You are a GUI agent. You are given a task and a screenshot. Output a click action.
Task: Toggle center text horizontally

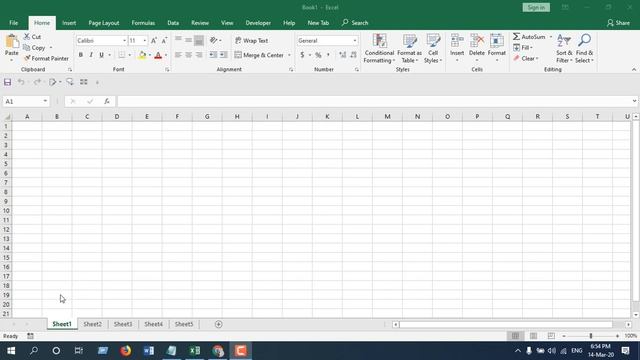coord(189,55)
